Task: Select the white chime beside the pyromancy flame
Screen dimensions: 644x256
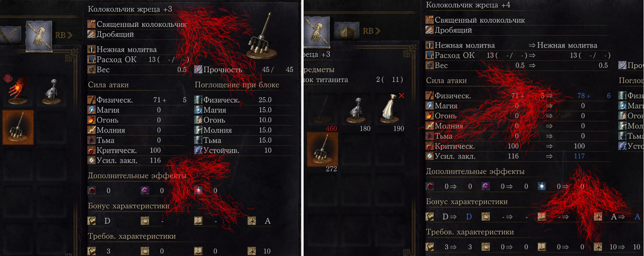Action: click(x=52, y=91)
